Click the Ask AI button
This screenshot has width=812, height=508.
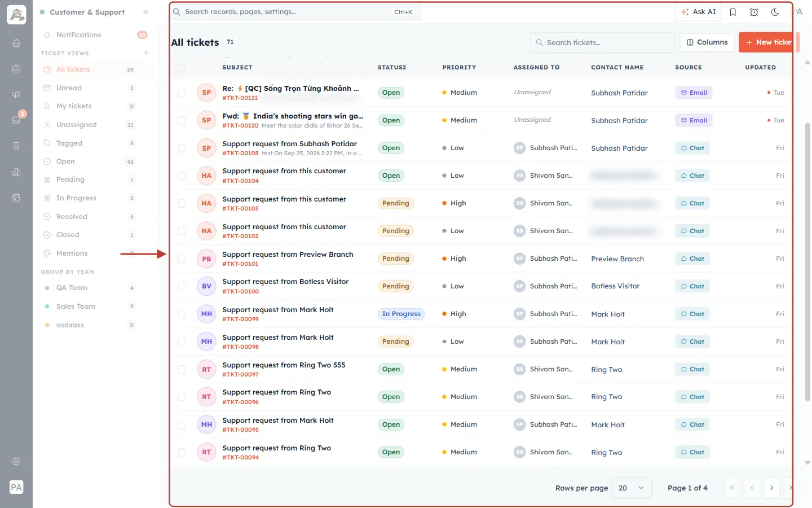tap(698, 12)
